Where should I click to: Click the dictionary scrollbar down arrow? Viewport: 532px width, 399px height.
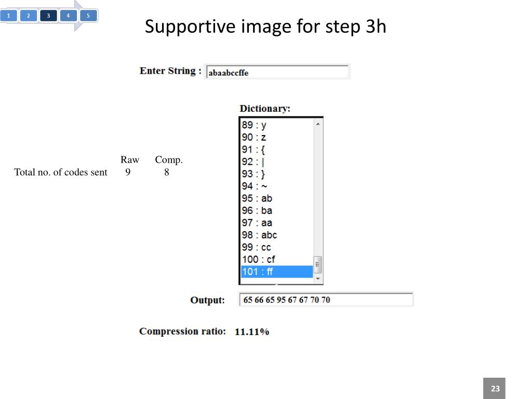pyautogui.click(x=318, y=278)
